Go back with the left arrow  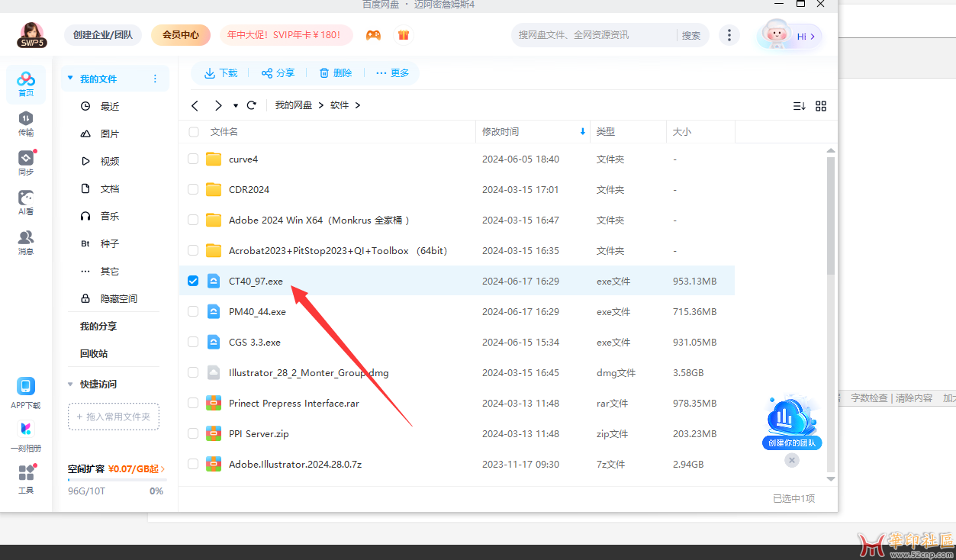[195, 105]
